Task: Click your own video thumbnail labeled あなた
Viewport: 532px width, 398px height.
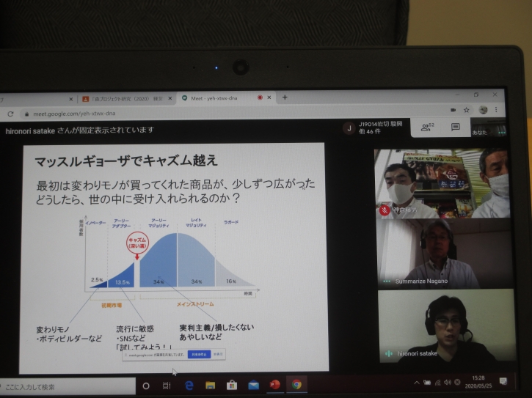Action: pyautogui.click(x=488, y=129)
